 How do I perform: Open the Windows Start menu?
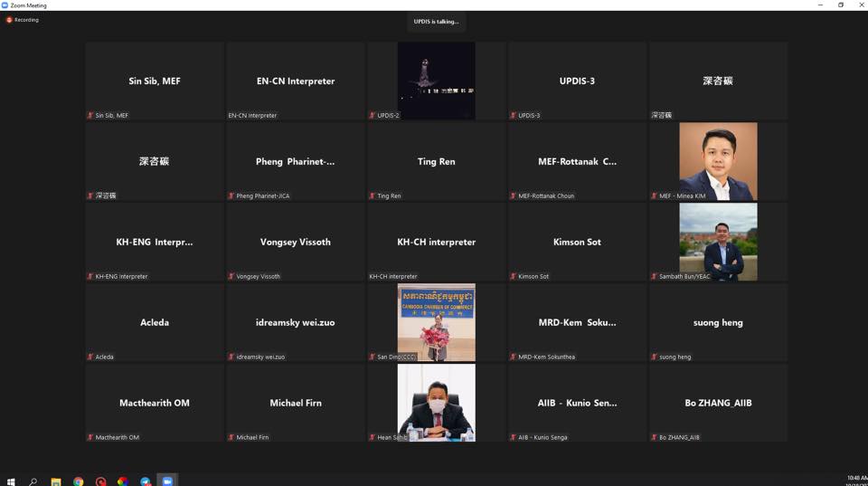[x=11, y=481]
